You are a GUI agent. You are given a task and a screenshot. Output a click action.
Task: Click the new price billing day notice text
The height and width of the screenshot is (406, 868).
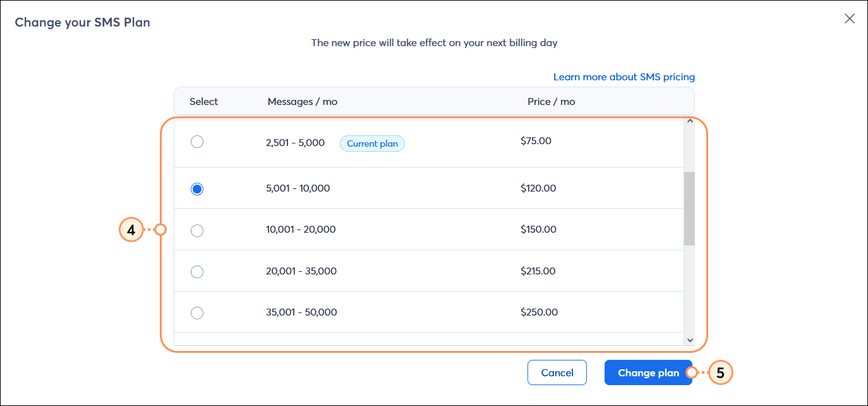click(x=435, y=44)
